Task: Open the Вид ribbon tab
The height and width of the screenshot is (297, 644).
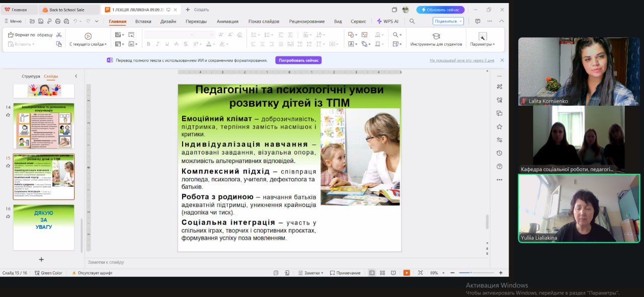Action: [x=338, y=21]
